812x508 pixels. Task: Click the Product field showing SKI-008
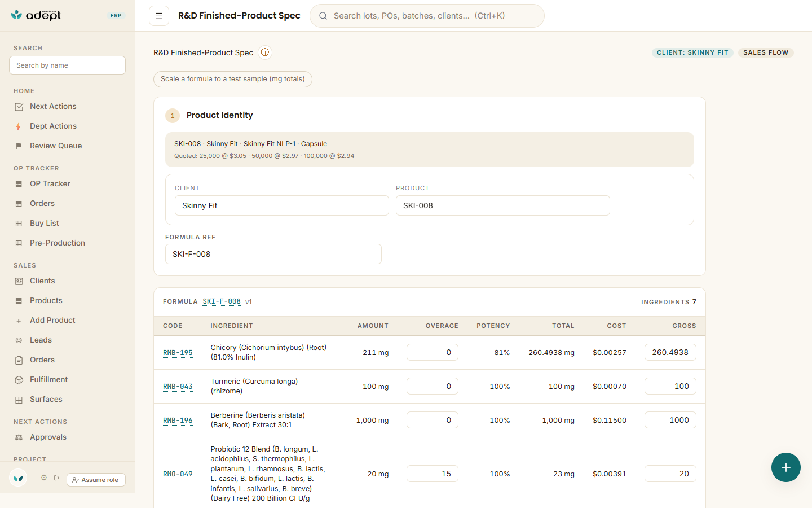(x=503, y=205)
